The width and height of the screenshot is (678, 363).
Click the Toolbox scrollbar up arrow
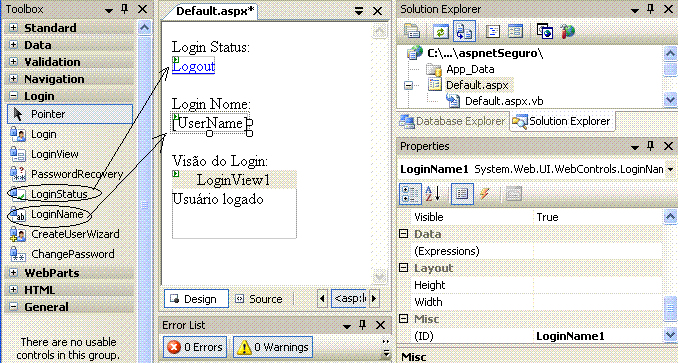144,28
